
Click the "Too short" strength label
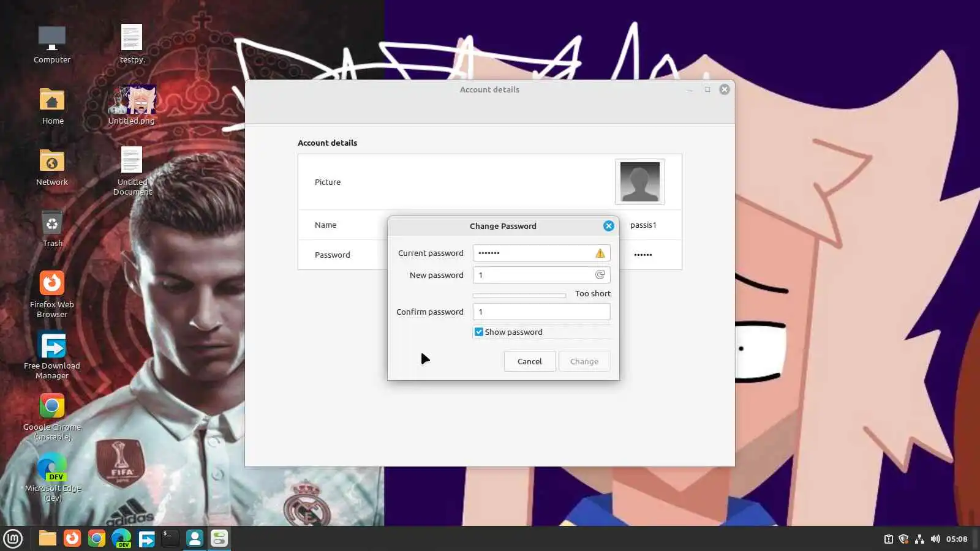tap(593, 293)
